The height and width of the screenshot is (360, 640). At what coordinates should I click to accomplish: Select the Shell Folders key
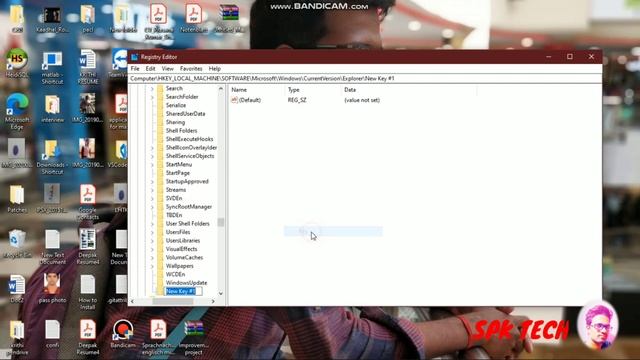pyautogui.click(x=181, y=131)
